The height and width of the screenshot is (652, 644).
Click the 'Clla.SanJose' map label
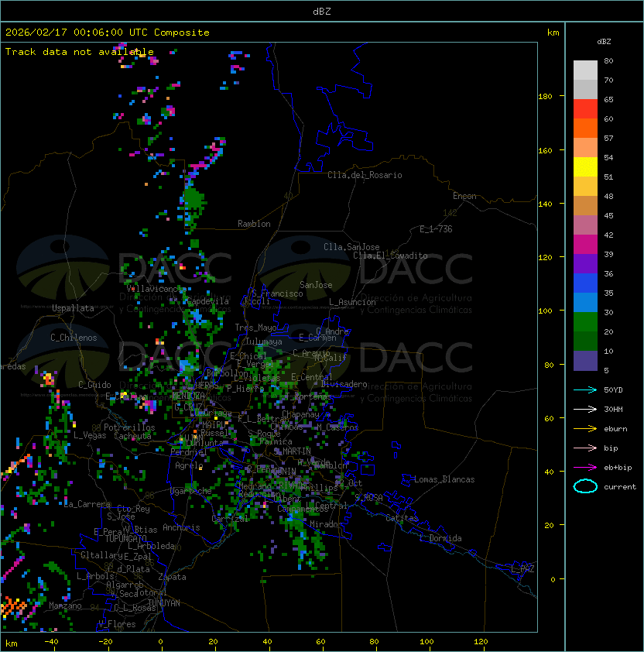pos(351,247)
